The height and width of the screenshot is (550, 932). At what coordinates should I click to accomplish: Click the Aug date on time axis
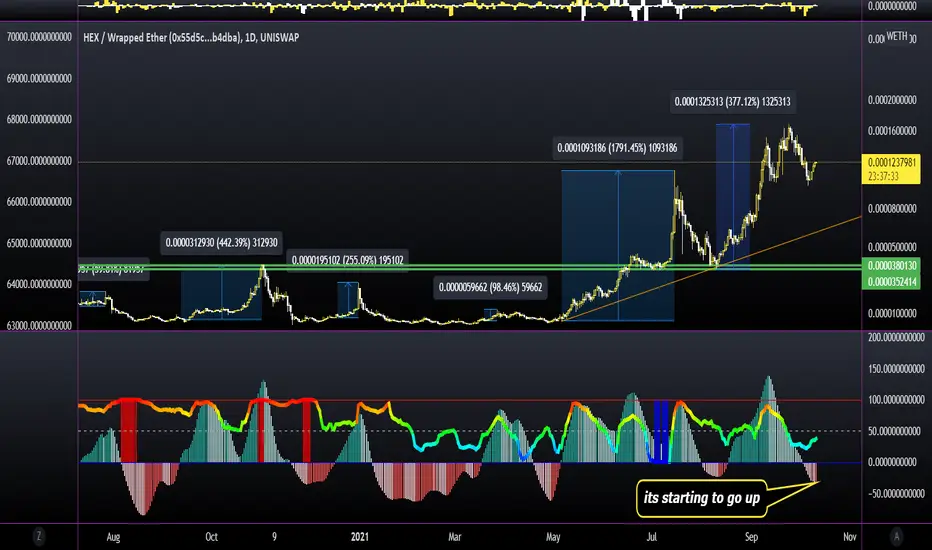pyautogui.click(x=113, y=537)
